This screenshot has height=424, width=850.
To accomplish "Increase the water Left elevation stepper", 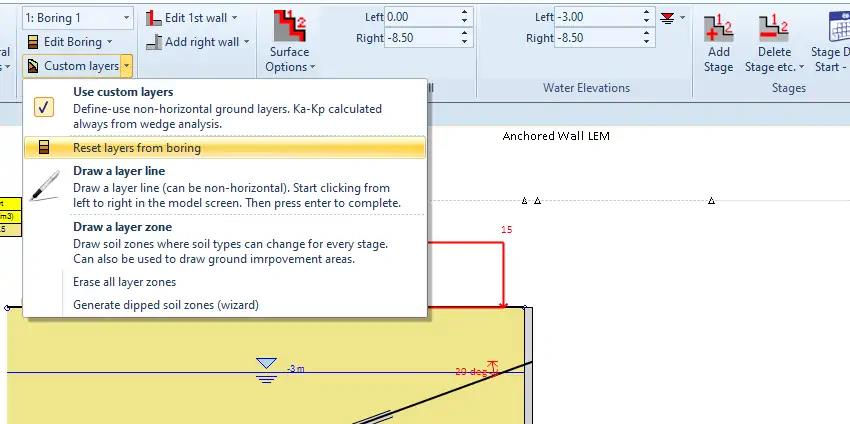I will [x=646, y=12].
